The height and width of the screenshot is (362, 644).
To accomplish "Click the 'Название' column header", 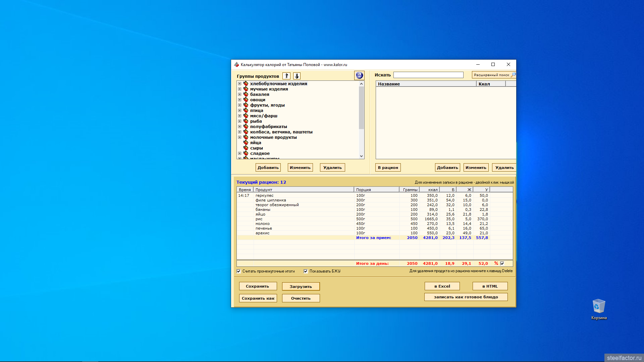I will (x=425, y=84).
